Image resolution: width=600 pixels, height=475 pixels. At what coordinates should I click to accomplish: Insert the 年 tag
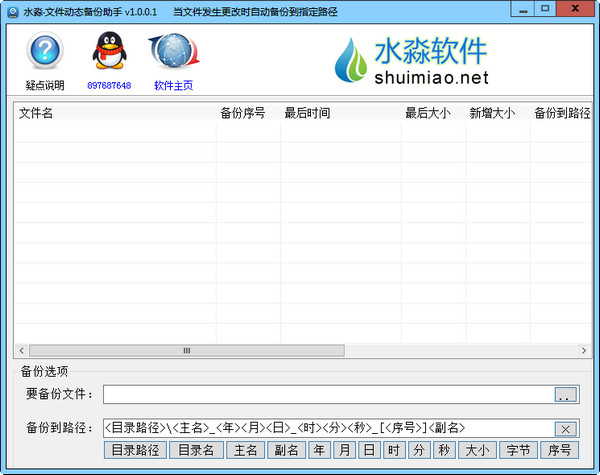pyautogui.click(x=320, y=450)
